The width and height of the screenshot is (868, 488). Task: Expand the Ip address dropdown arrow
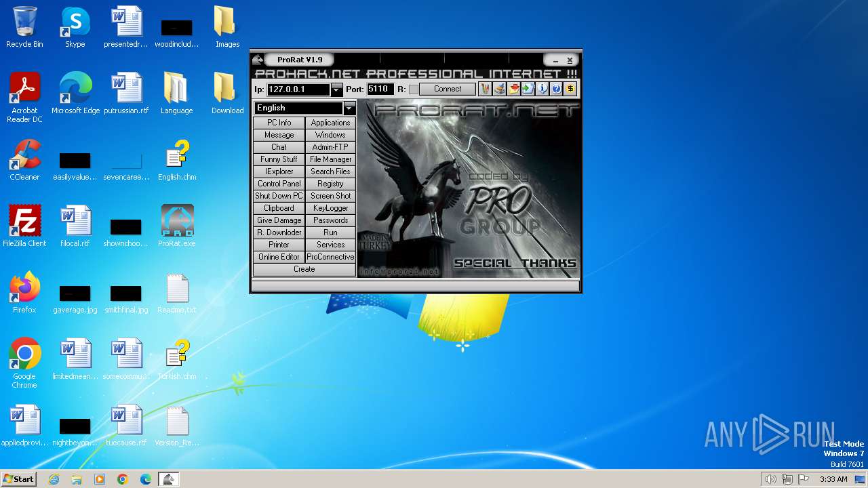click(x=336, y=89)
